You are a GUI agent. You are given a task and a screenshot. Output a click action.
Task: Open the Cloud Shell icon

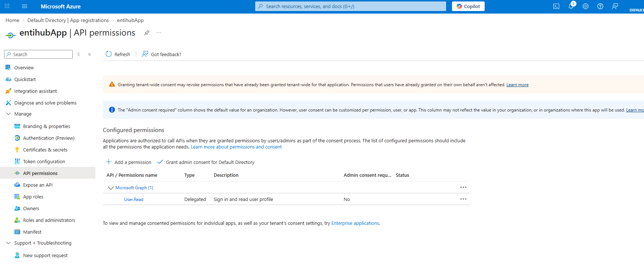(556, 6)
